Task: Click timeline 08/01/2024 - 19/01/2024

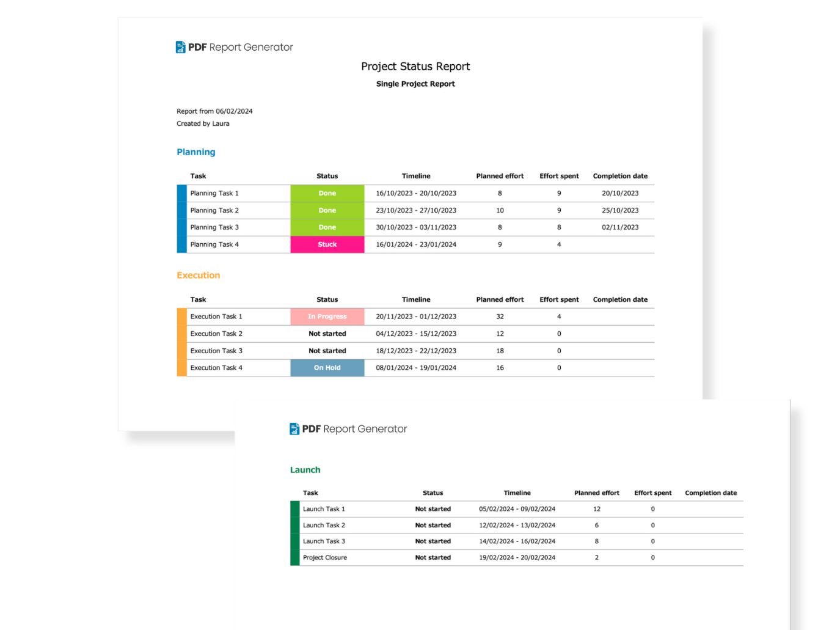Action: [416, 368]
